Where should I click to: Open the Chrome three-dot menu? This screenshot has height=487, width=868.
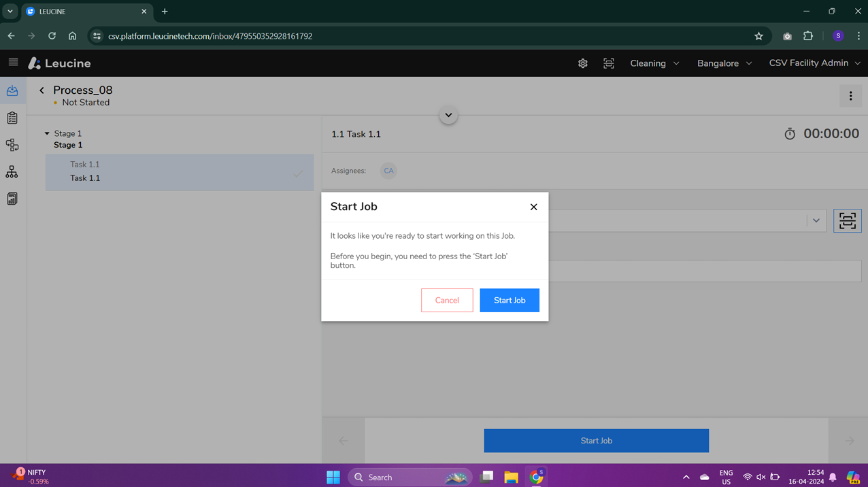(858, 36)
